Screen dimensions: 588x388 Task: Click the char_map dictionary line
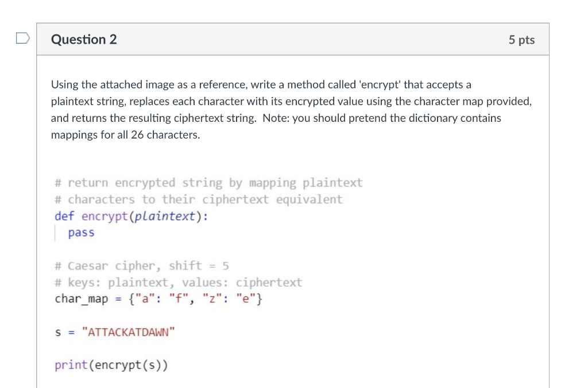[x=158, y=298]
